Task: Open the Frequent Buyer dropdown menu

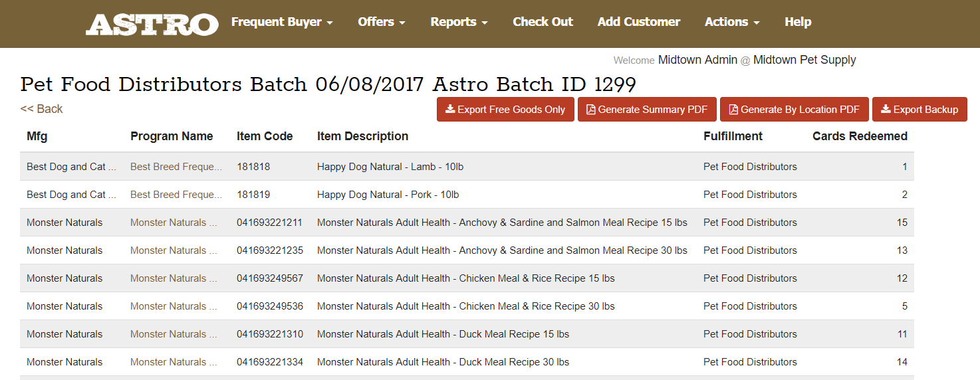Action: (282, 22)
